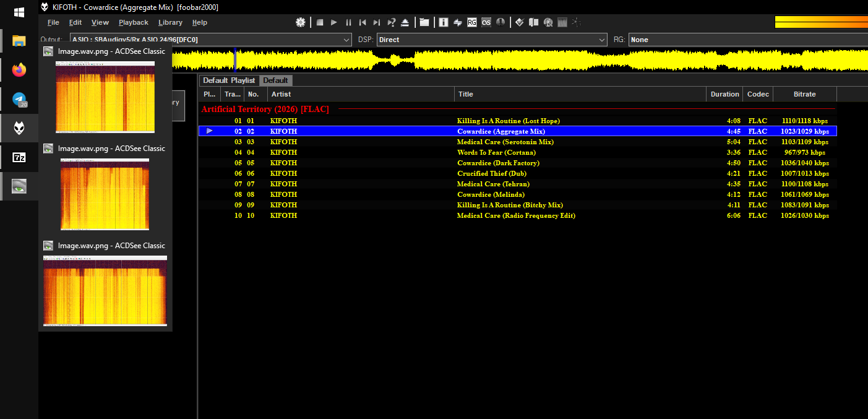Screen dimensions: 868x419
Task: Open first Image.wav.png ACDSee preview thumbnail
Action: point(105,97)
